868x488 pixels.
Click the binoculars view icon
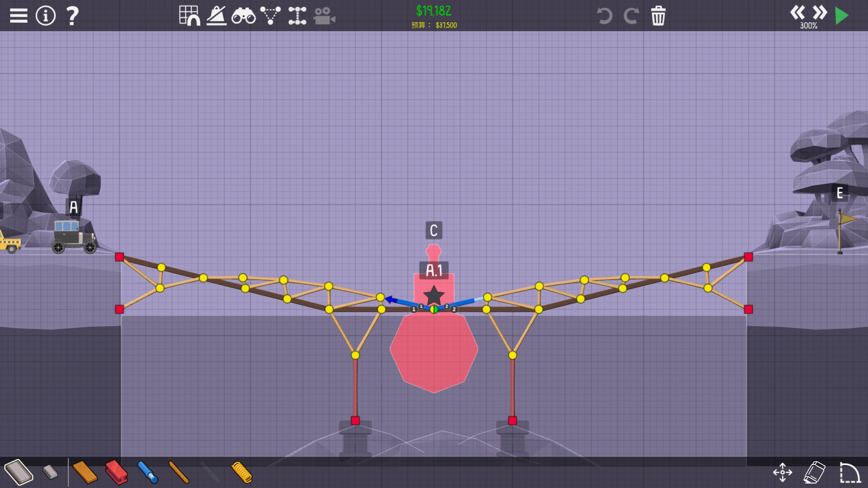243,16
